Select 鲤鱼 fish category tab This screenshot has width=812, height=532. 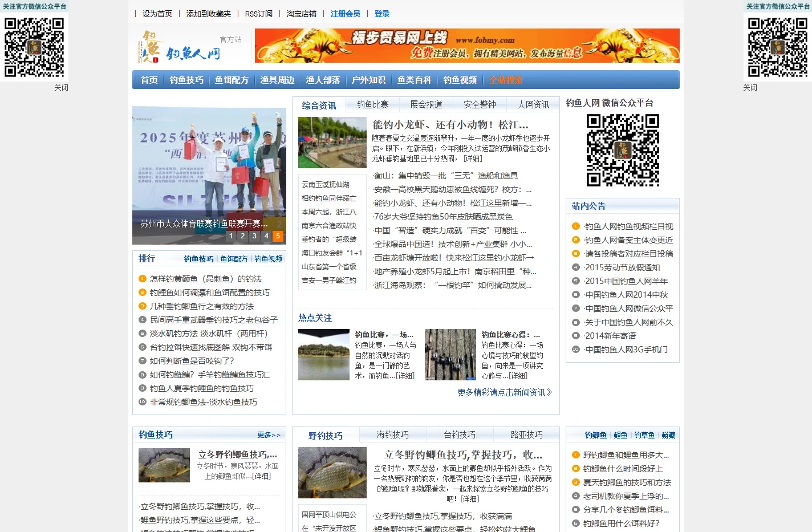click(620, 435)
